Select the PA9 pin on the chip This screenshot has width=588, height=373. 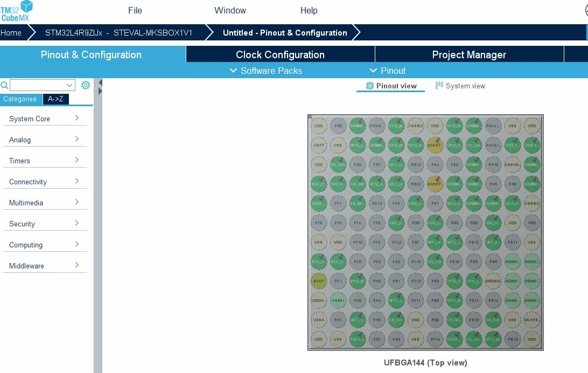click(493, 184)
